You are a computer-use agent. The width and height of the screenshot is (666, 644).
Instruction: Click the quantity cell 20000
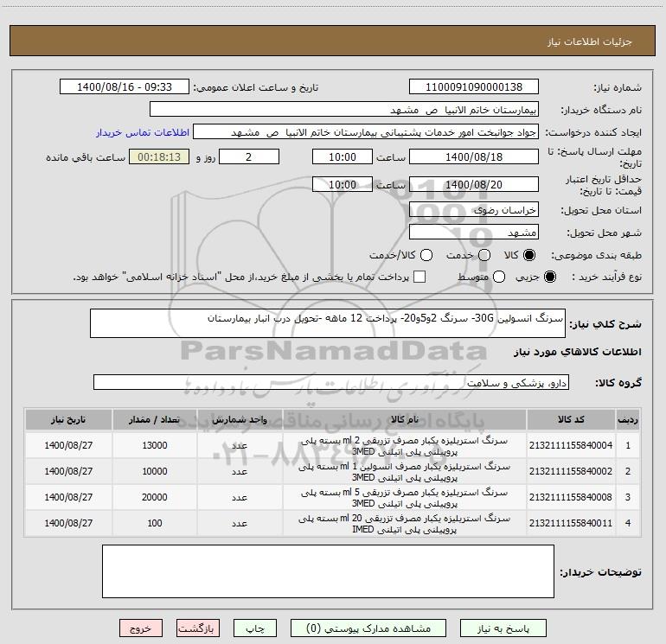click(x=155, y=497)
